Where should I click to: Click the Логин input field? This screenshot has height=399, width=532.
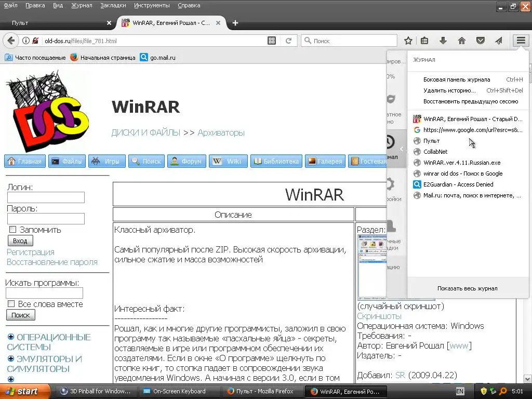tap(46, 197)
